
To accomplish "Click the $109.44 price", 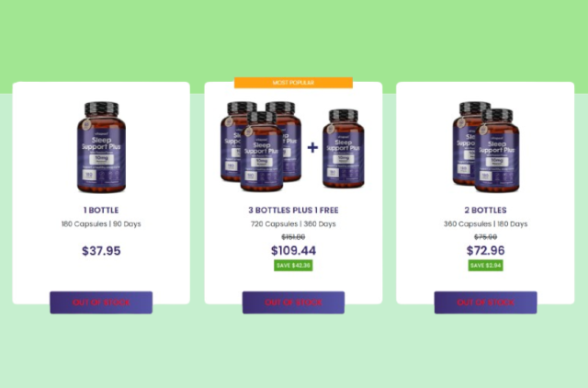I will click(x=293, y=251).
